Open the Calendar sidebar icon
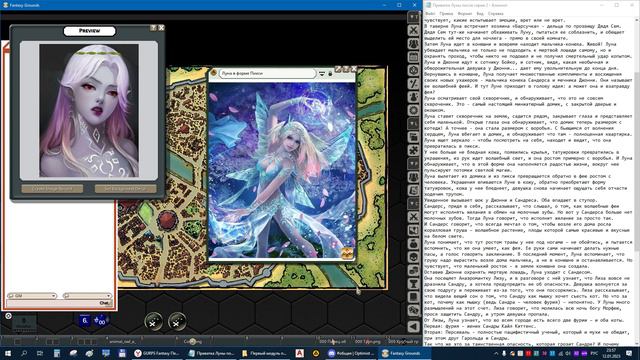Viewport: 640px width, 360px height. point(413,57)
